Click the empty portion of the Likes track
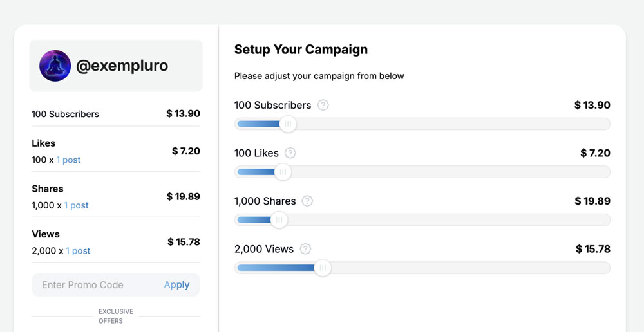Screen dimensions: 644x332 451,172
